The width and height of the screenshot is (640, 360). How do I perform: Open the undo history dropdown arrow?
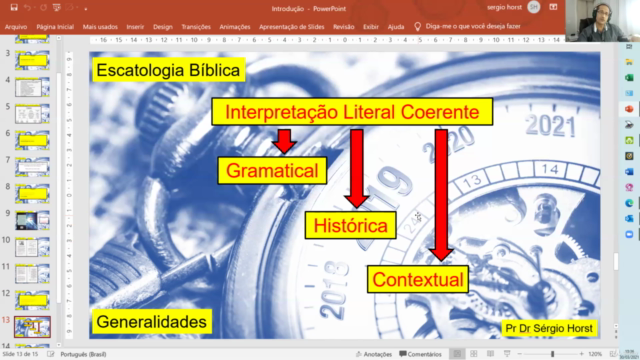34,8
